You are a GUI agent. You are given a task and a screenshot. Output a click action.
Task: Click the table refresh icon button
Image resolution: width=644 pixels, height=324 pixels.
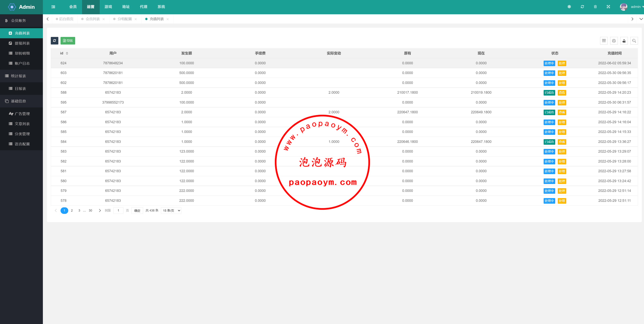(x=54, y=41)
